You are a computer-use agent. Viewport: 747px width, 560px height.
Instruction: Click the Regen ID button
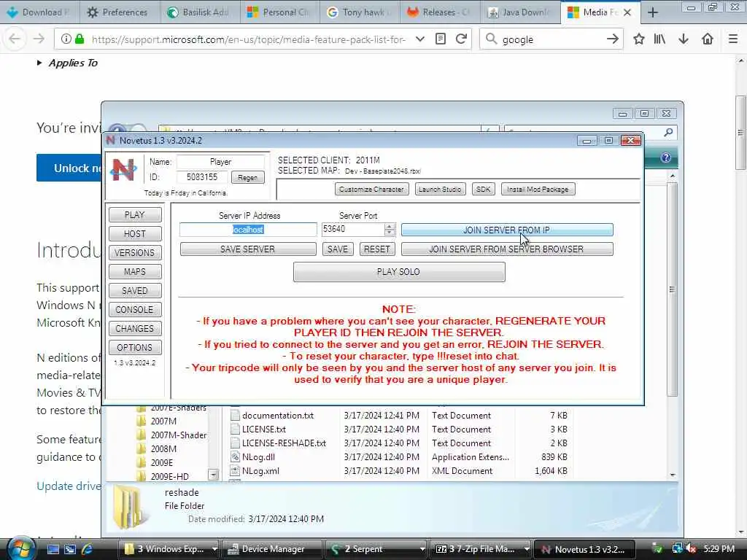point(248,178)
